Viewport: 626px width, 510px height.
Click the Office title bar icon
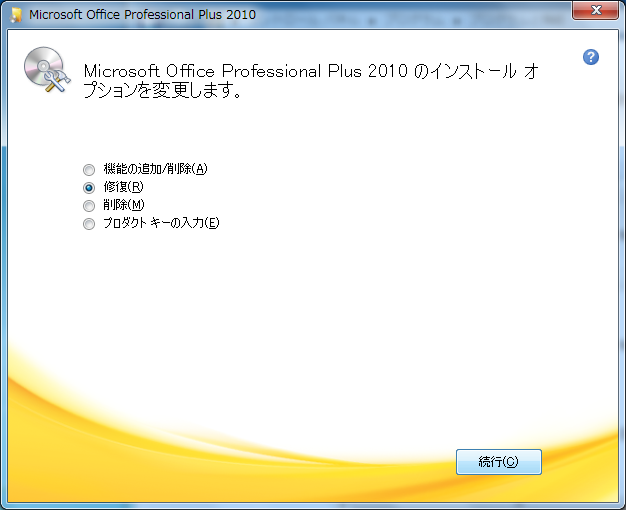16,15
